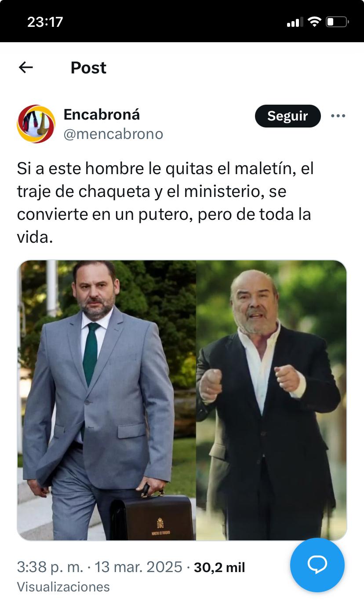Tap the 3:38 p. m. timestamp
Screen dimensions: 364x609
click(50, 567)
